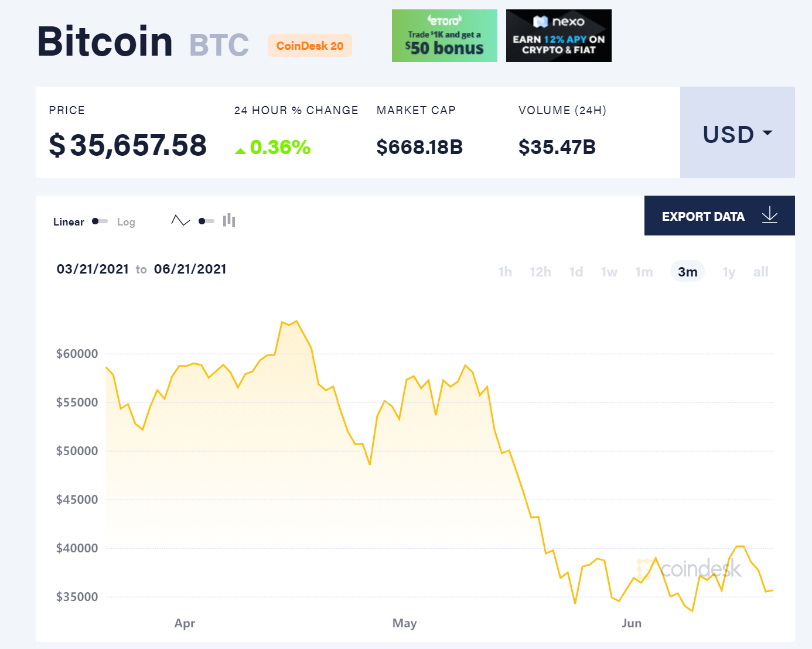Image resolution: width=812 pixels, height=649 pixels.
Task: Open the USD currency dropdown
Action: coord(737,134)
